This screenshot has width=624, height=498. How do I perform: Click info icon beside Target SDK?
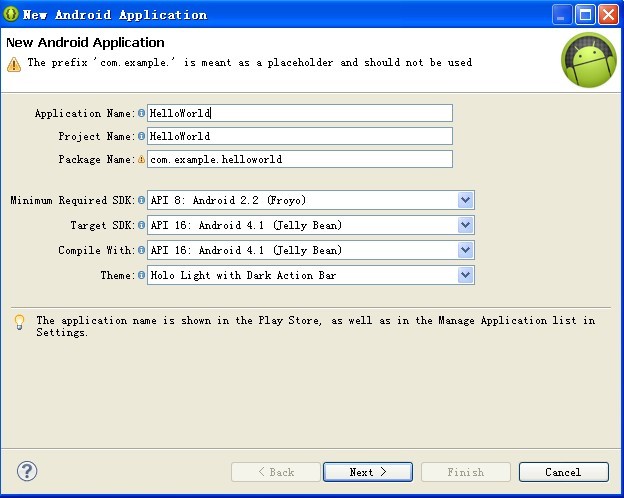pos(141,225)
